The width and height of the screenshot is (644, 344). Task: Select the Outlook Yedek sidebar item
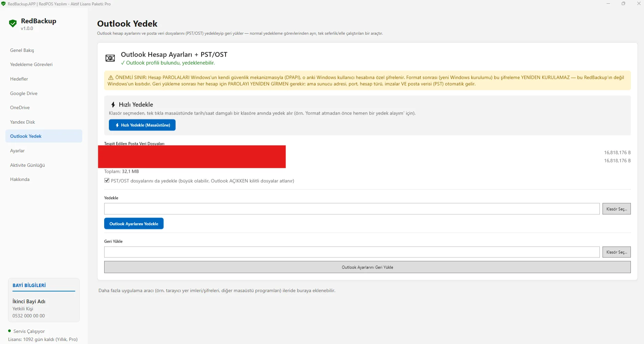pyautogui.click(x=44, y=136)
